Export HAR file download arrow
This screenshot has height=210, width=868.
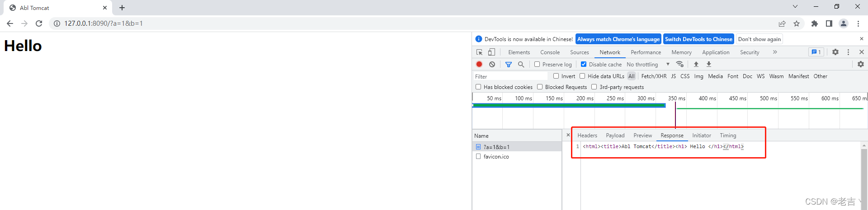[709, 65]
